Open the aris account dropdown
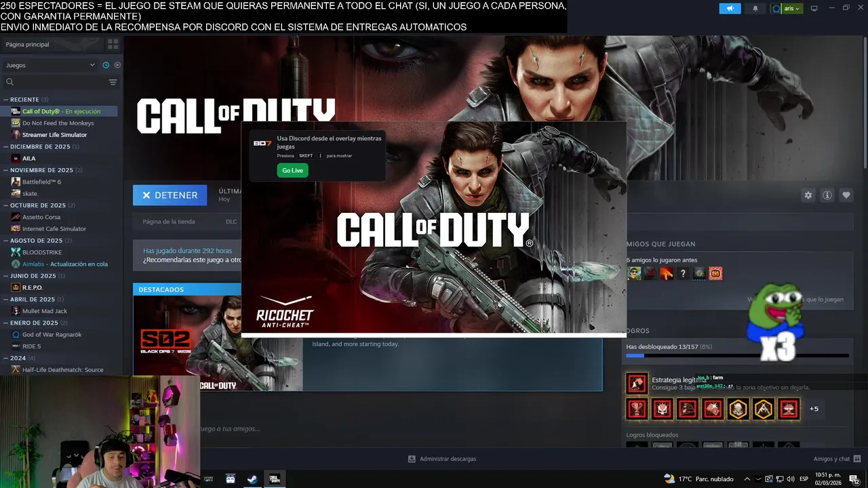This screenshot has height=488, width=868. pyautogui.click(x=787, y=8)
